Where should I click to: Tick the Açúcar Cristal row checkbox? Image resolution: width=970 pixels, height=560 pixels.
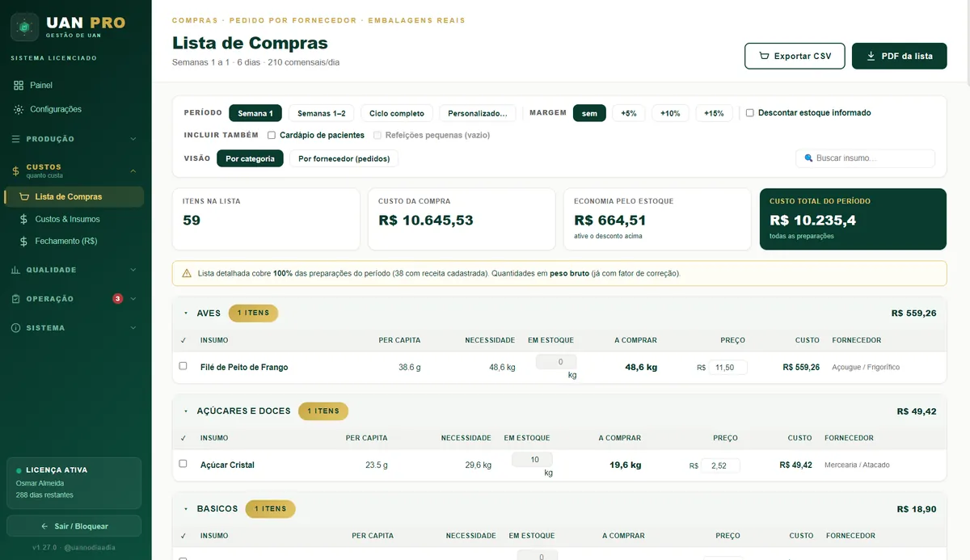[183, 464]
